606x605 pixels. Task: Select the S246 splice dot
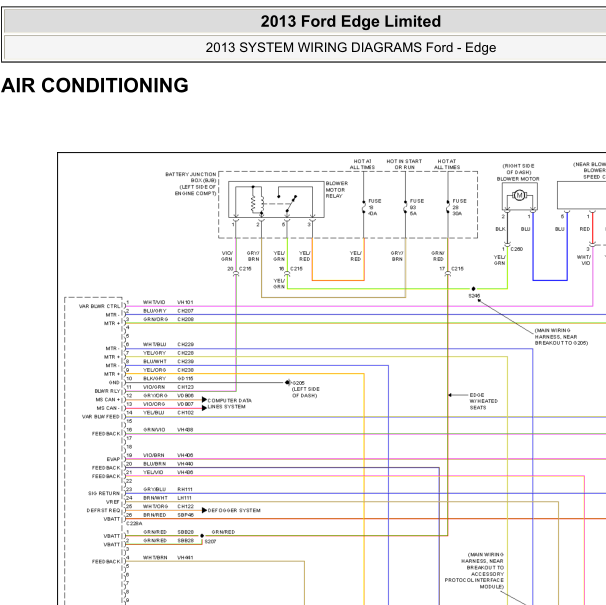coord(473,289)
